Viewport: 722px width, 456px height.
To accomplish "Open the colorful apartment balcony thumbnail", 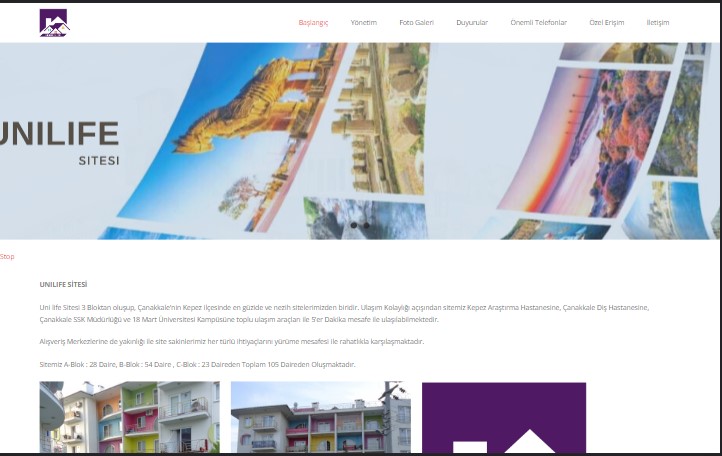I will 129,417.
